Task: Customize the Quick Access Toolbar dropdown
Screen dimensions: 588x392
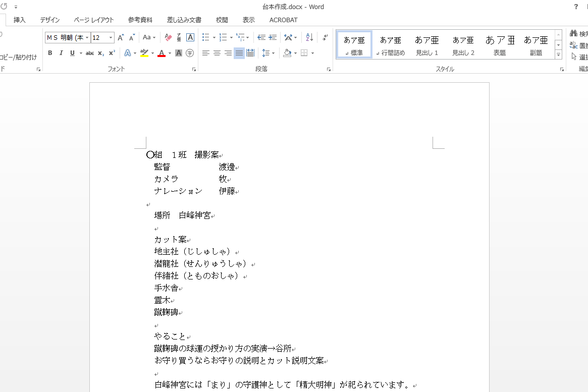Action: point(16,7)
